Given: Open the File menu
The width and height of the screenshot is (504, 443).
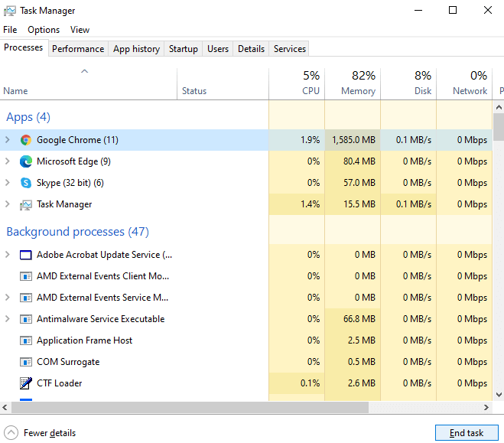Looking at the screenshot, I should [x=10, y=30].
